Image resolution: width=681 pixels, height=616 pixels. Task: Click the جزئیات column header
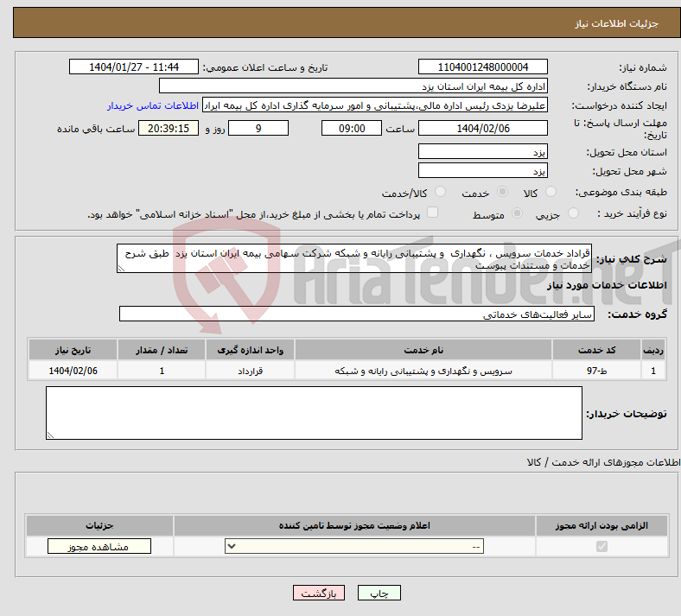(x=99, y=525)
